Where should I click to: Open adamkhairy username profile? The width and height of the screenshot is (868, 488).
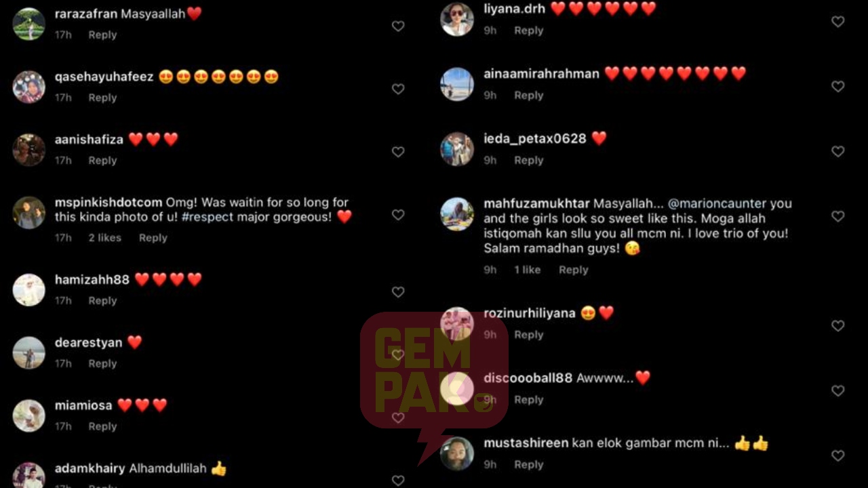(x=90, y=468)
